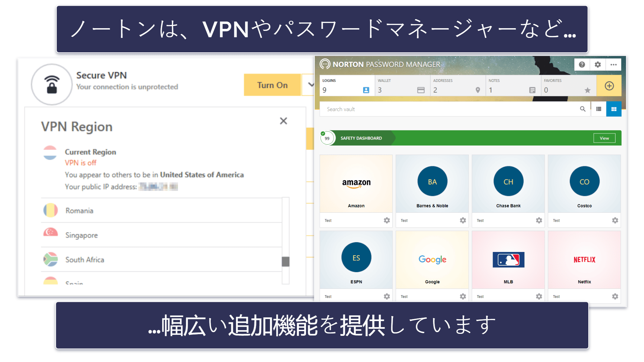Switch to the Addresses tab

pos(458,86)
